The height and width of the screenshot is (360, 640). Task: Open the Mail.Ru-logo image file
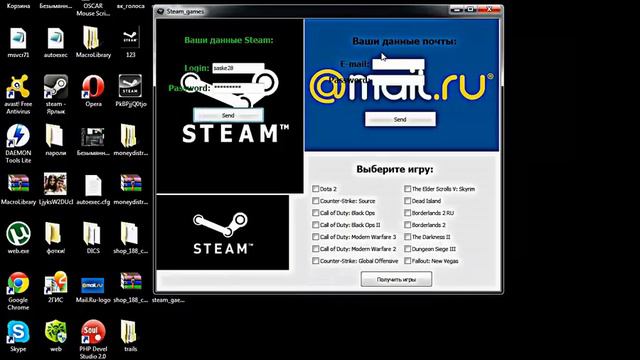coord(93,285)
